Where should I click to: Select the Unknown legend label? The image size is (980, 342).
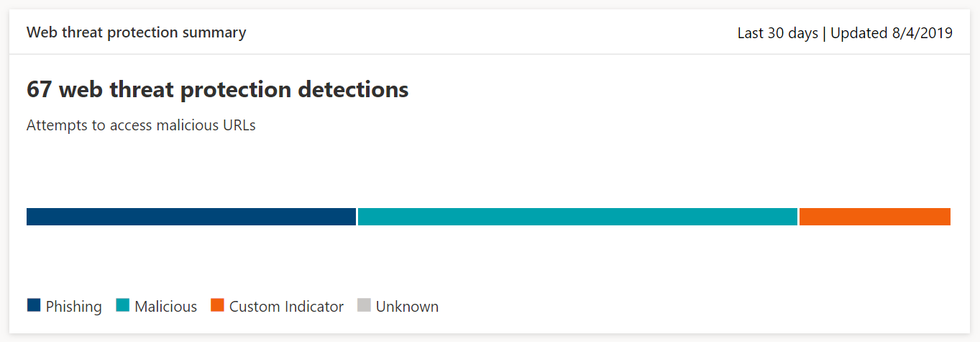[x=407, y=307]
